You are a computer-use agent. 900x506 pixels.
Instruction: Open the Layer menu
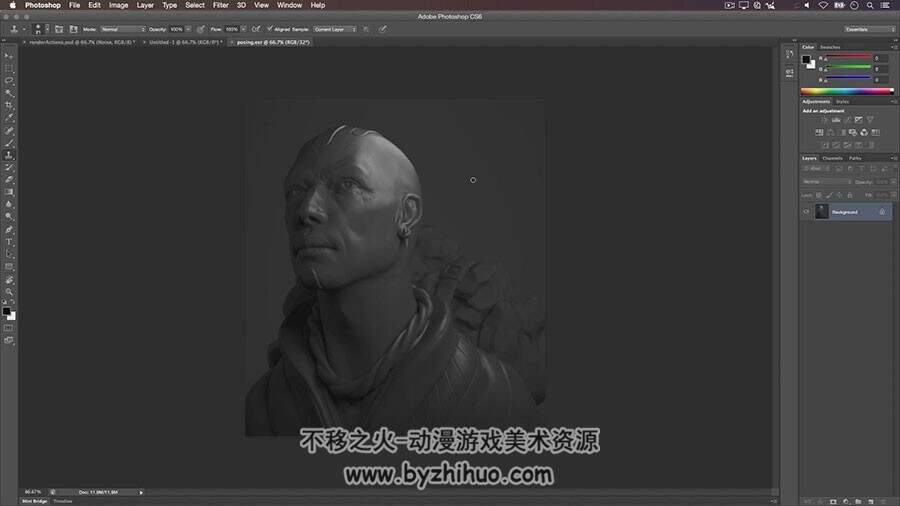145,5
